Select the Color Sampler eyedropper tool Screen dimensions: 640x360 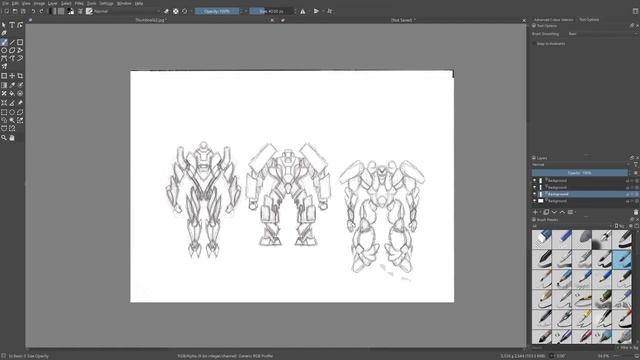[12, 85]
